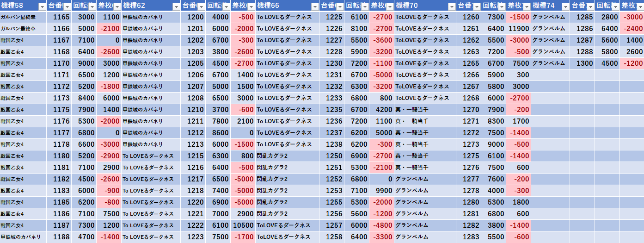The image size is (644, 243).
Task: Select the red cell showing -900
Action: (x=109, y=191)
